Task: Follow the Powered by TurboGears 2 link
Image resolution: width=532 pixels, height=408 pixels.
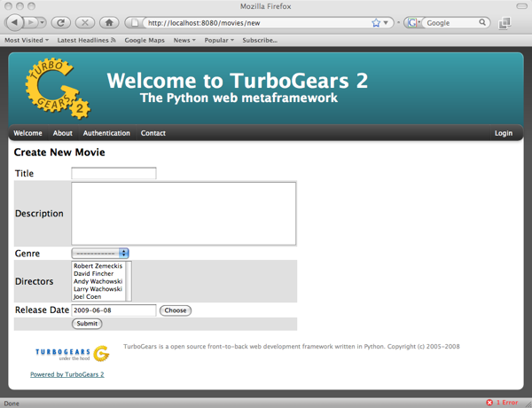Action: pyautogui.click(x=67, y=374)
